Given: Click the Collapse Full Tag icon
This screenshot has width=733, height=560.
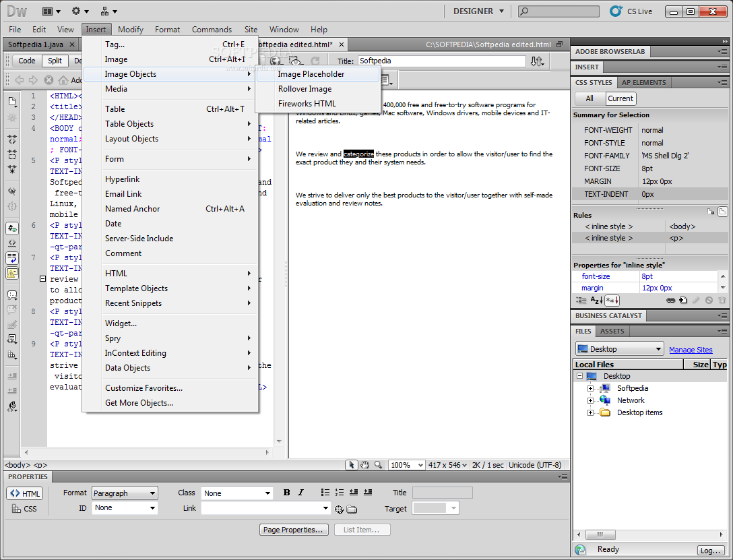Looking at the screenshot, I should (x=12, y=139).
